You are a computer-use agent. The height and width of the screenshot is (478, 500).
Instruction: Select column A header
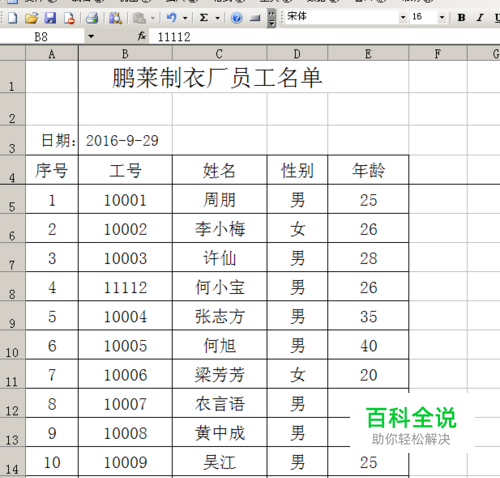52,54
